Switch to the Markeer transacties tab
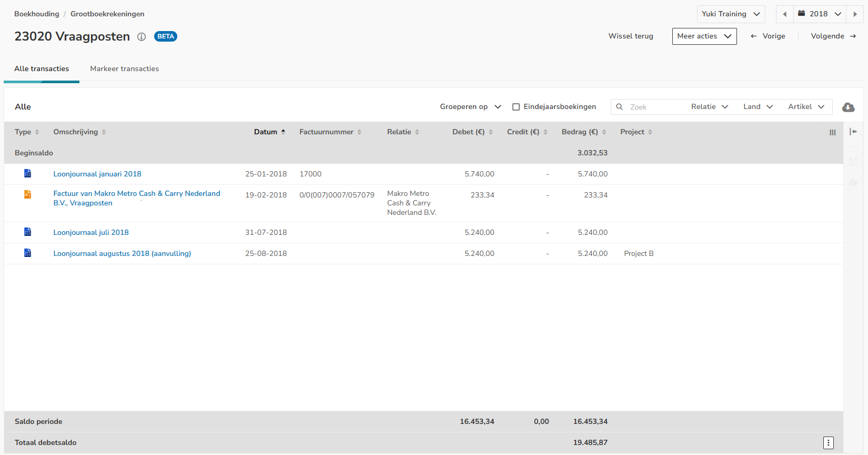Screen dimensions: 868x455 pyautogui.click(x=124, y=69)
